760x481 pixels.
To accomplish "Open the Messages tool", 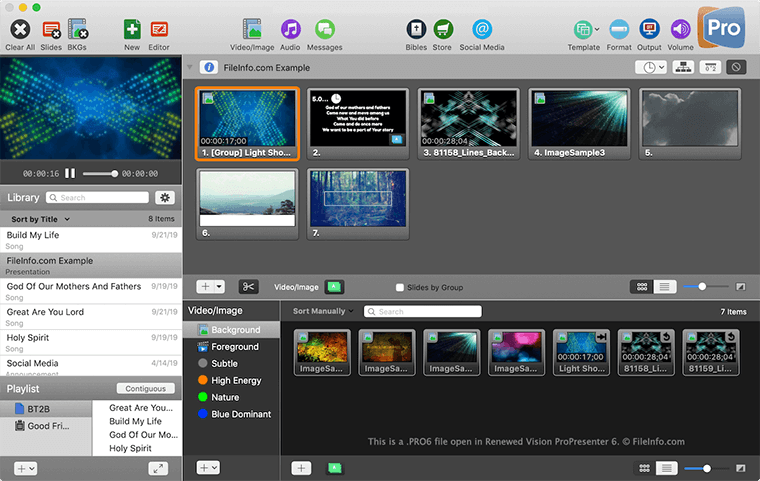I will (324, 30).
